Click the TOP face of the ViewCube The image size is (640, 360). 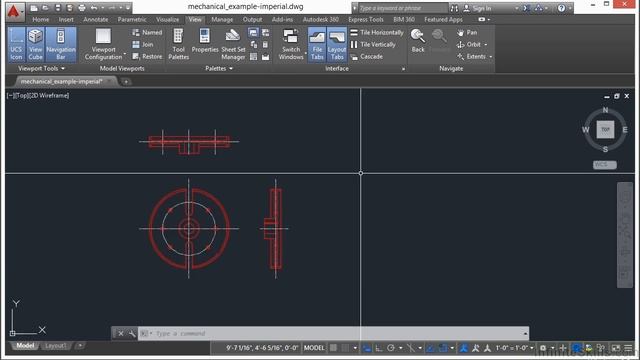[605, 129]
